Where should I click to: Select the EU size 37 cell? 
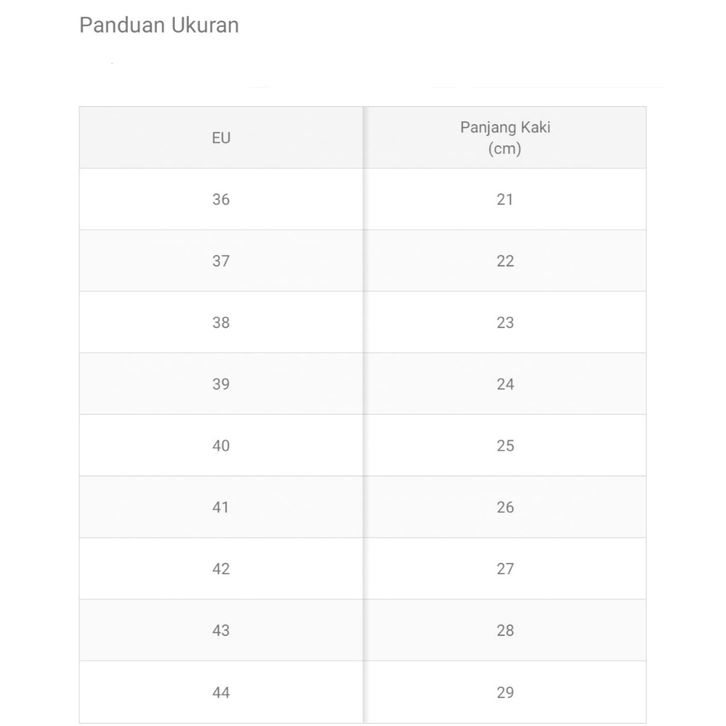tap(221, 261)
